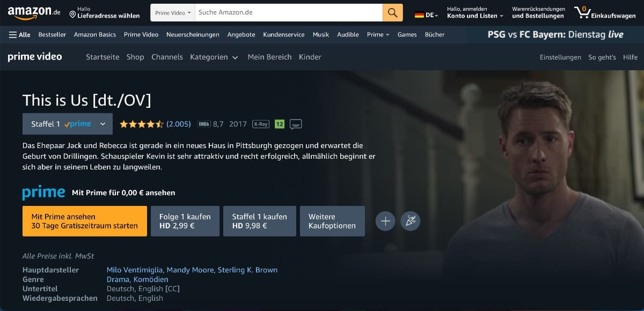Screen dimensions: 644x311
Task: Click Folge 1 kaufen HD button
Action: [185, 221]
